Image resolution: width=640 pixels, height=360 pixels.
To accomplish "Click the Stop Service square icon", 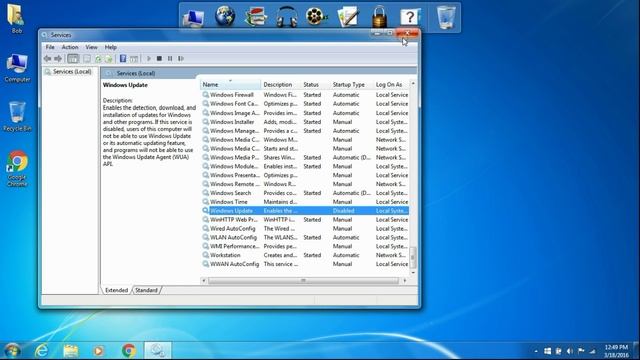I will point(159,59).
